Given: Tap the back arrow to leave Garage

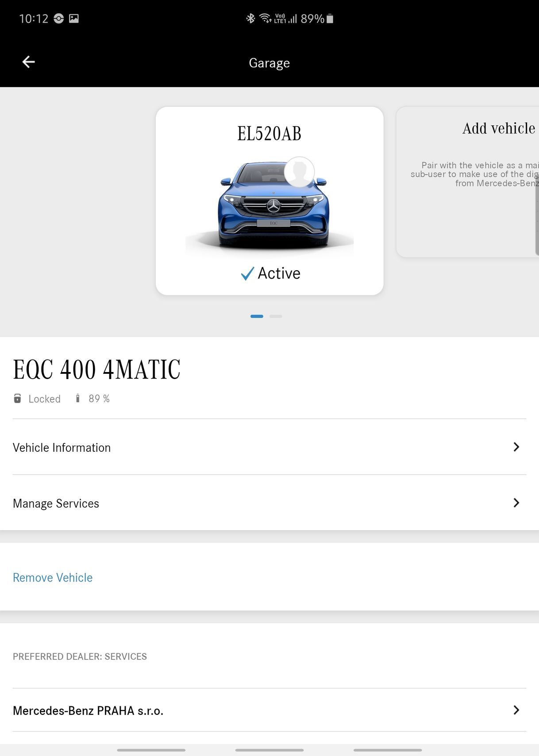Looking at the screenshot, I should [x=28, y=62].
